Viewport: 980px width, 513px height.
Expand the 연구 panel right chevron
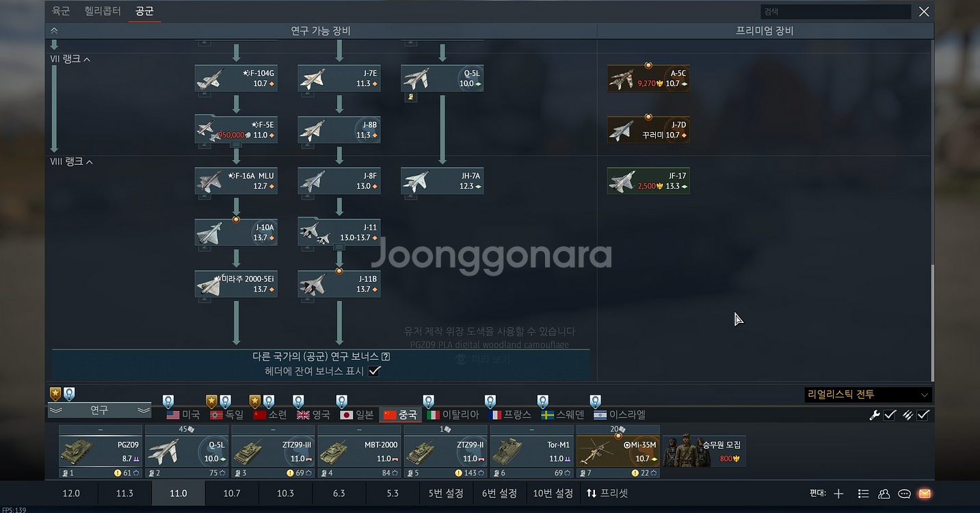144,410
